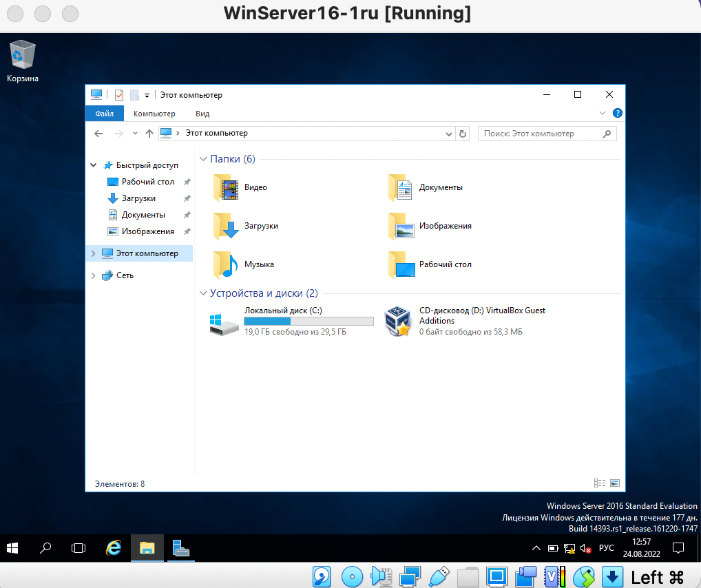This screenshot has height=588, width=701.
Task: Click address bar path Этот компьютер
Action: 217,133
